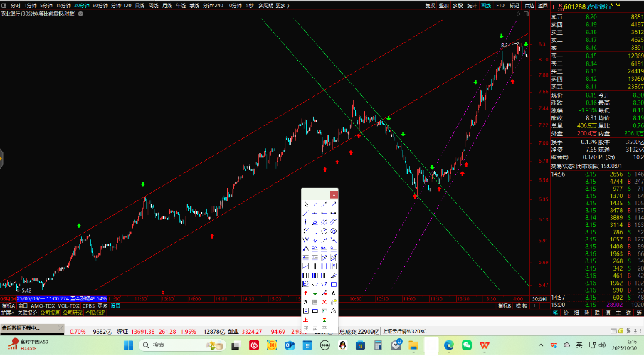Viewport: 644px width, 356px height.
Task: Select the rectangle drawing tool
Action: [334, 285]
